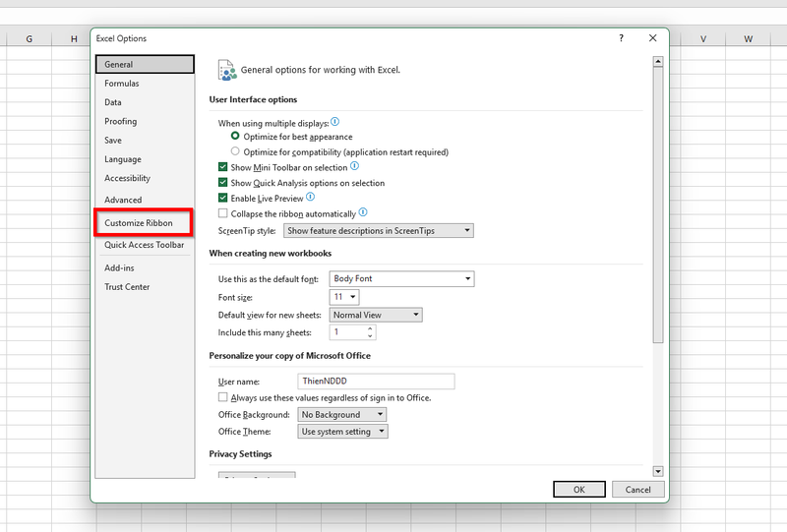Select the General category
Screen dimensions: 787x532
pos(145,64)
